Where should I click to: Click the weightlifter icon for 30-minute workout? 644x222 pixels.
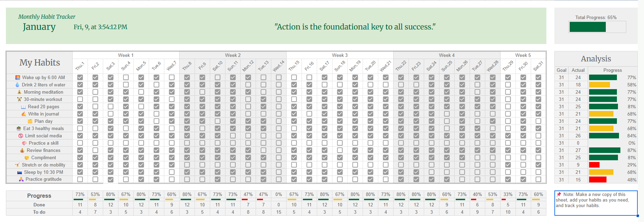coord(19,99)
